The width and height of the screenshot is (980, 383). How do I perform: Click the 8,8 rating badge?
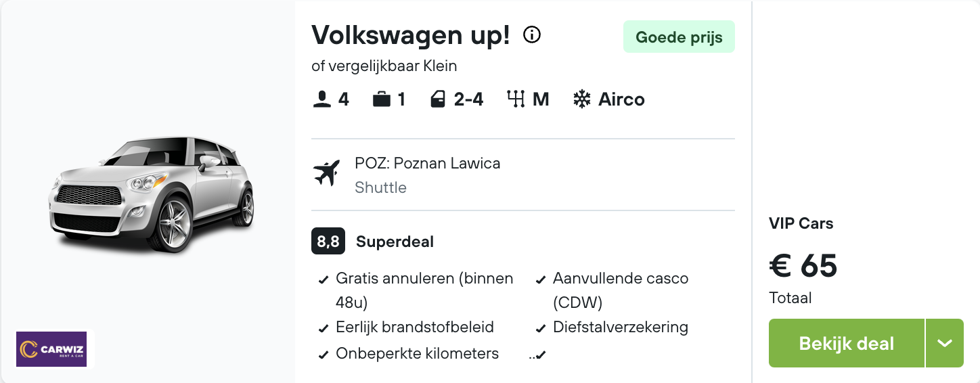click(328, 242)
